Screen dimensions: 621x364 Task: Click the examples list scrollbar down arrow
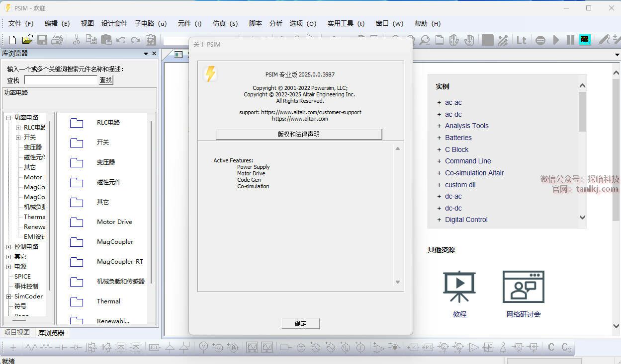pos(583,217)
